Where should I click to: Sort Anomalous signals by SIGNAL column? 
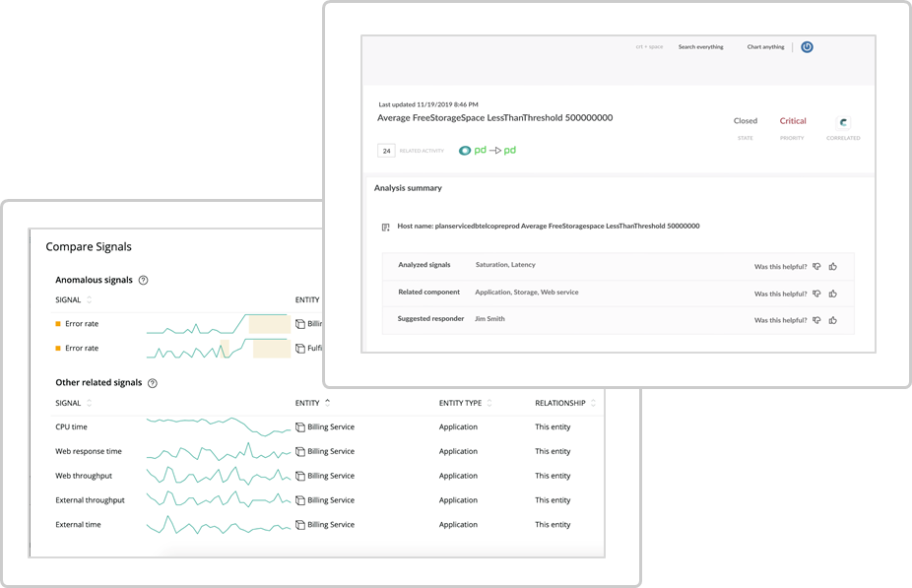[x=89, y=300]
